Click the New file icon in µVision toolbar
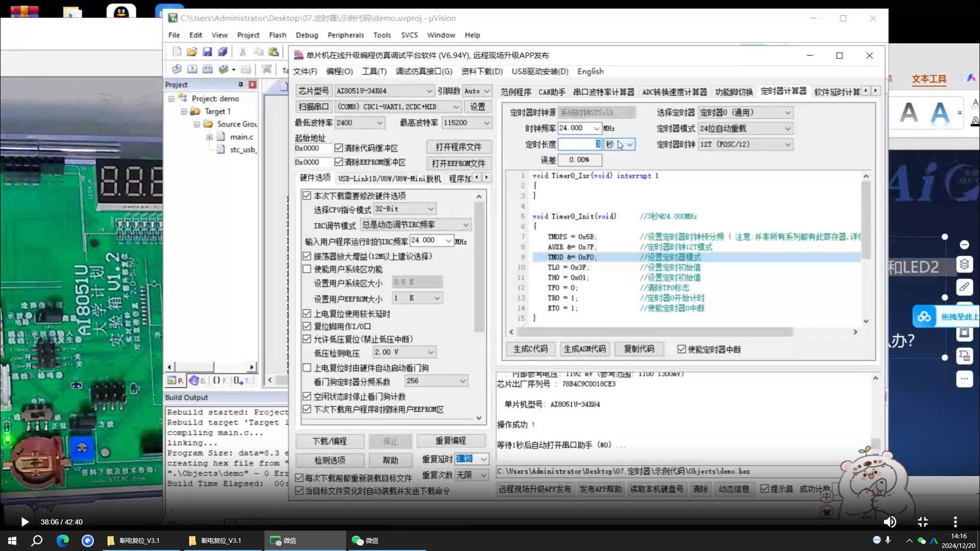Image resolution: width=980 pixels, height=551 pixels. [177, 52]
